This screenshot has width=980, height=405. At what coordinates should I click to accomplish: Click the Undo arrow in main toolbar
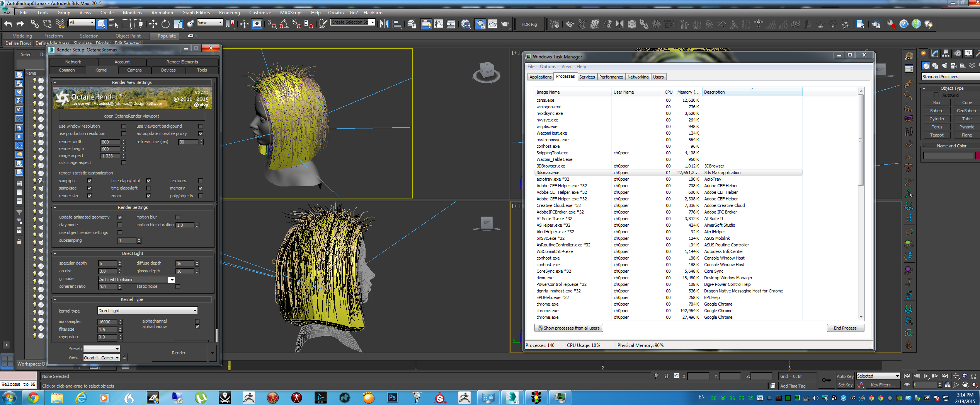point(8,24)
